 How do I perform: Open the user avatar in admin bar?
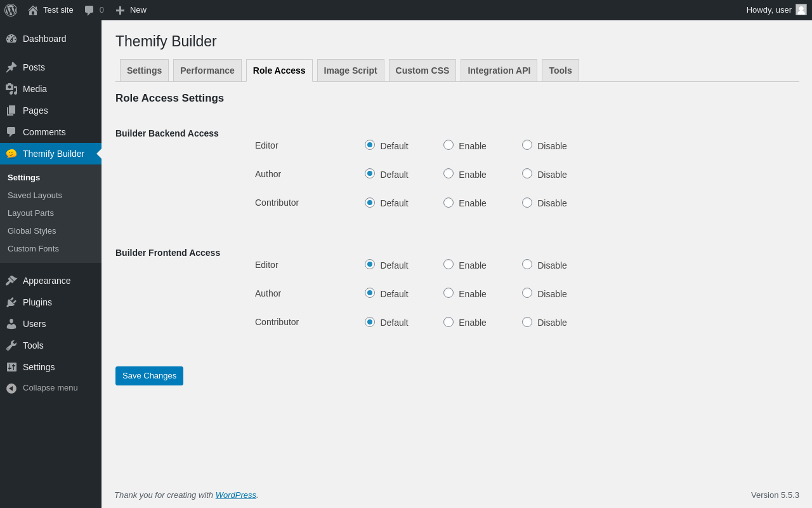(x=801, y=10)
